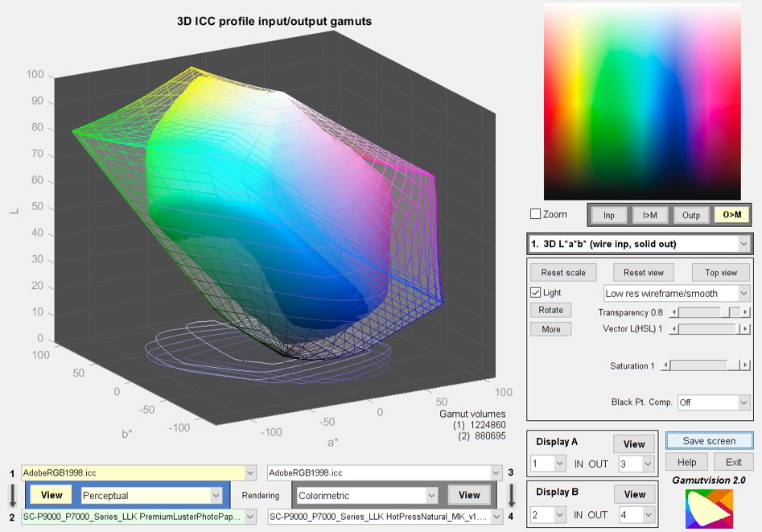
Task: Click Saturation slider left arrow
Action: coord(666,365)
